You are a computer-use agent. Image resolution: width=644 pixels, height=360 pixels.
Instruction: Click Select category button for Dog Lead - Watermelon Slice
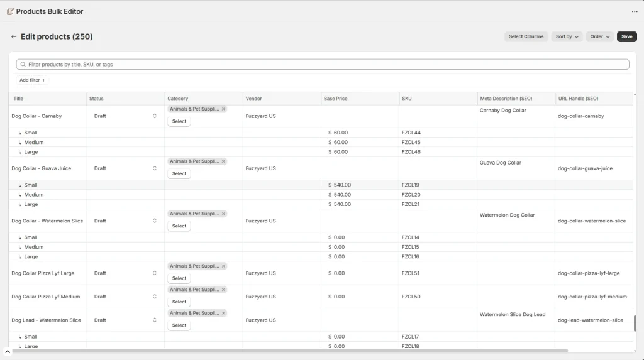pyautogui.click(x=179, y=325)
